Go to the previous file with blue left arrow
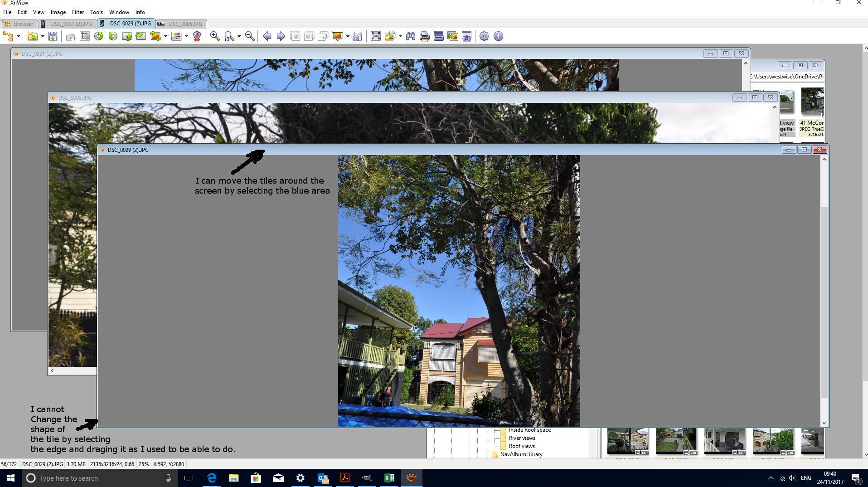Image resolution: width=868 pixels, height=487 pixels. coord(267,36)
